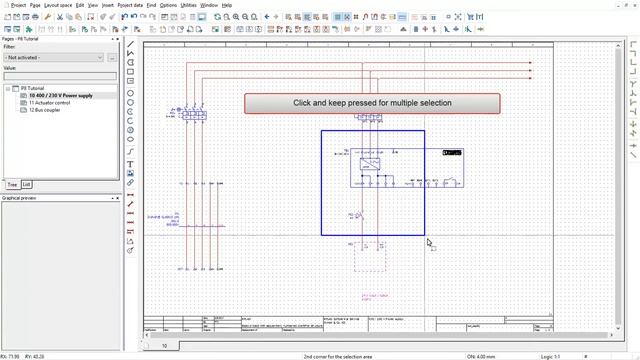The height and width of the screenshot is (360, 640).
Task: Switch to the Tree tab
Action: click(12, 184)
